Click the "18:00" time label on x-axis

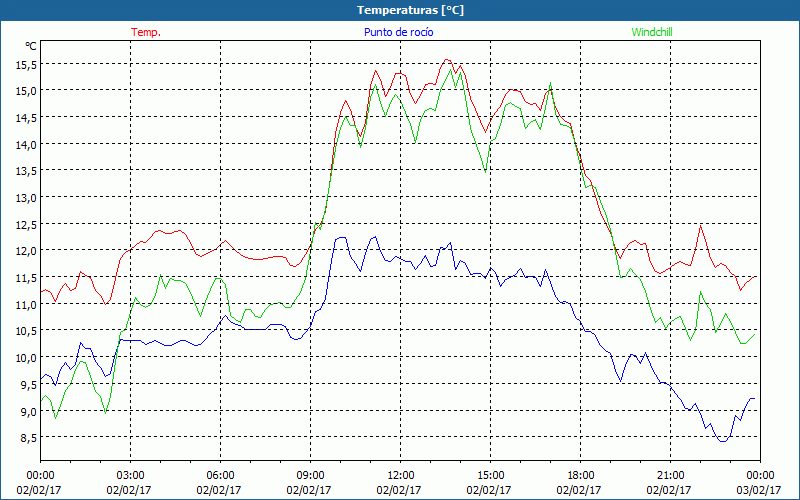point(580,475)
